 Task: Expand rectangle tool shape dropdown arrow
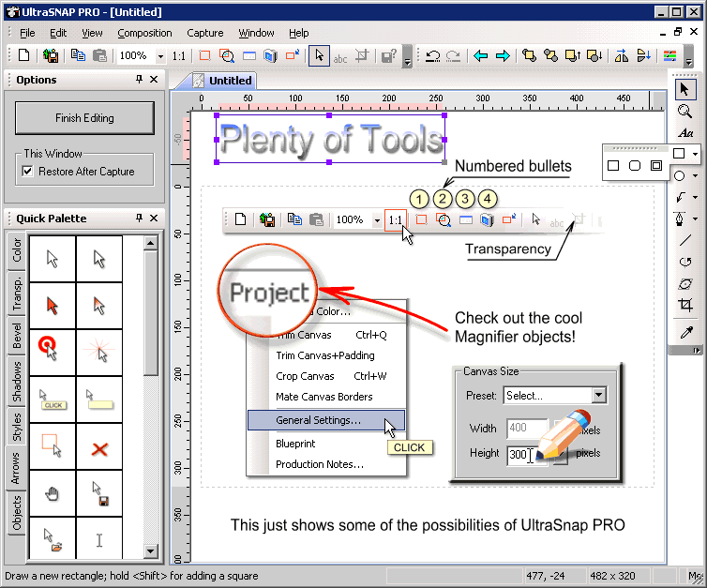[695, 154]
